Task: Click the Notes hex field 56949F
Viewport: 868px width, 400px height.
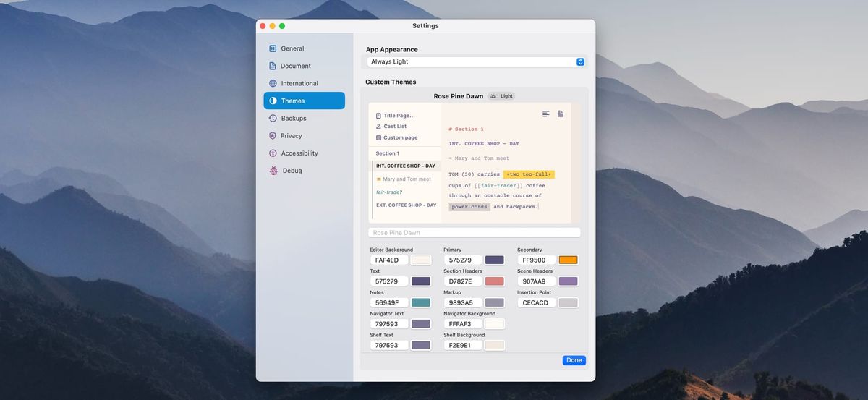Action: pos(389,302)
